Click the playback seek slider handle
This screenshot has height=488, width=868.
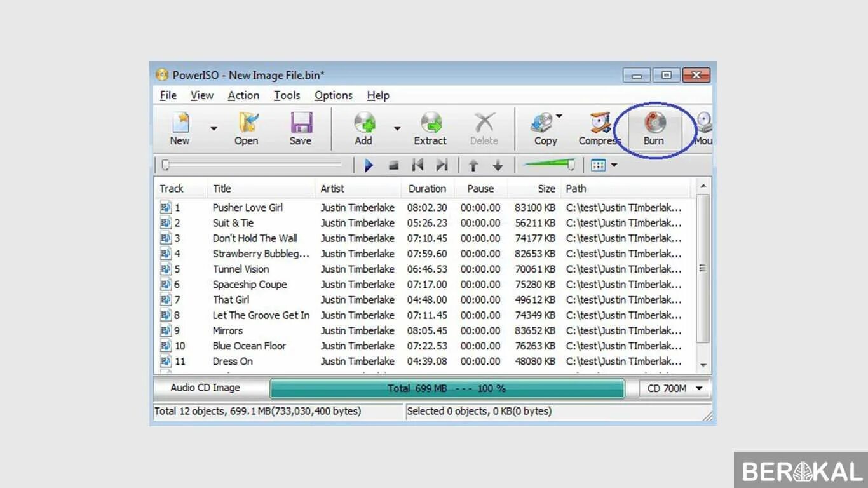click(x=165, y=165)
